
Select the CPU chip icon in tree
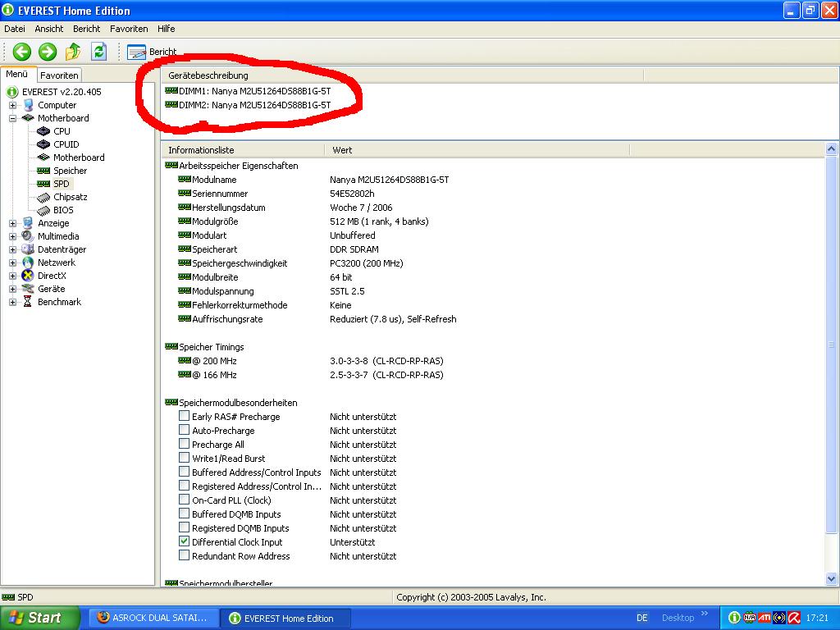tap(43, 131)
